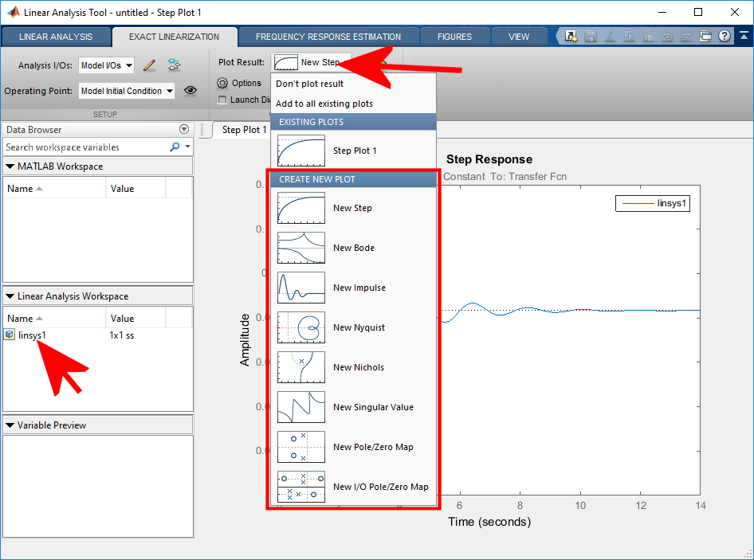Click the copy icon in quick access toolbar

(629, 36)
